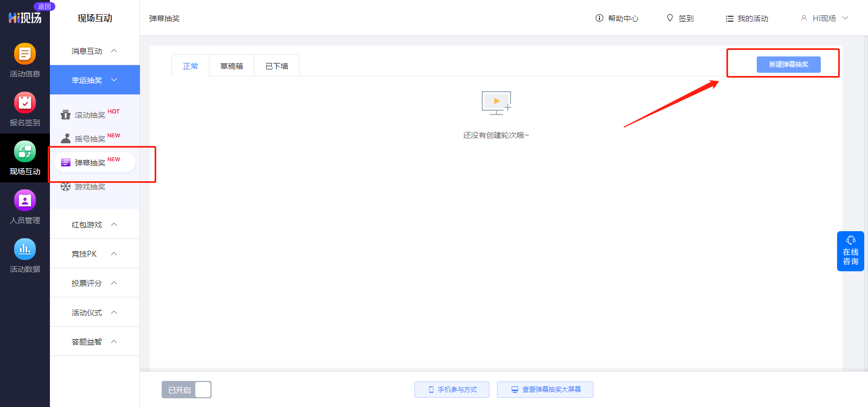Viewport: 868px width, 407px height.
Task: Click the 滚动抽奖 gift icon
Action: [x=66, y=115]
